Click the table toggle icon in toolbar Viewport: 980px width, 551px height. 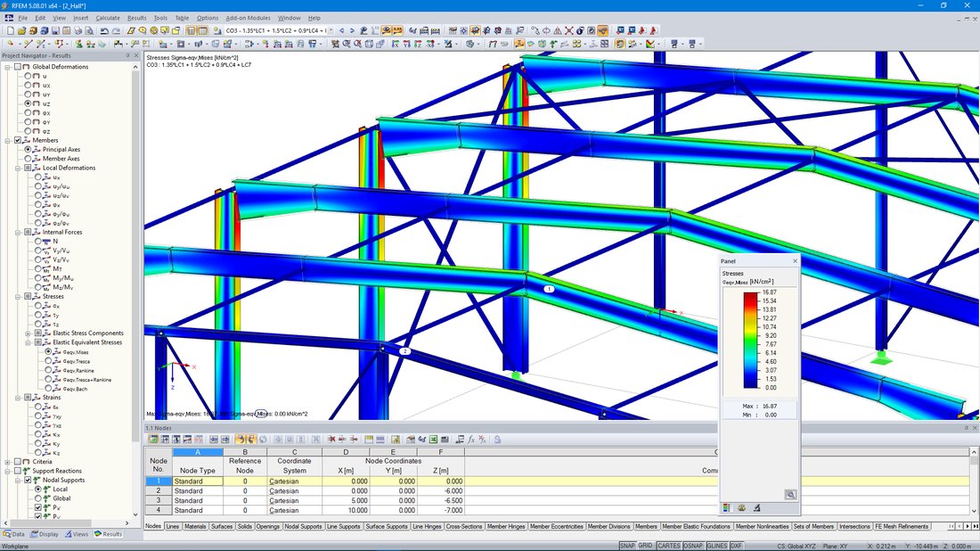click(x=202, y=30)
